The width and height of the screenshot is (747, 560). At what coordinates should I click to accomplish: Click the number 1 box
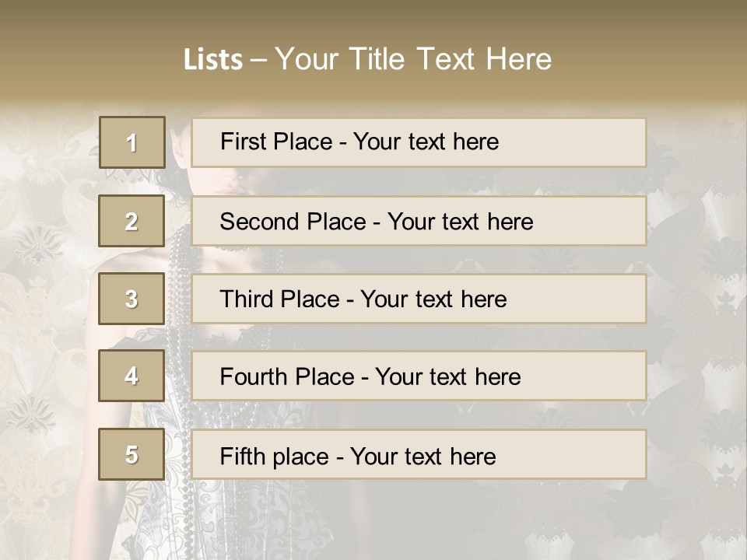click(132, 142)
